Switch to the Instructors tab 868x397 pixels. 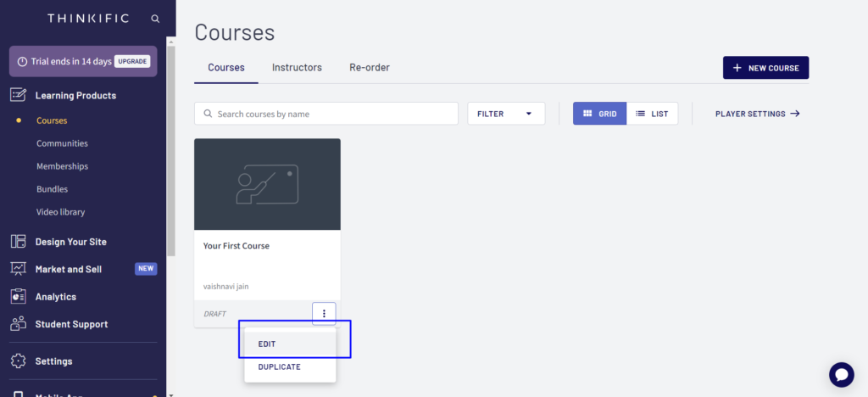pyautogui.click(x=297, y=68)
